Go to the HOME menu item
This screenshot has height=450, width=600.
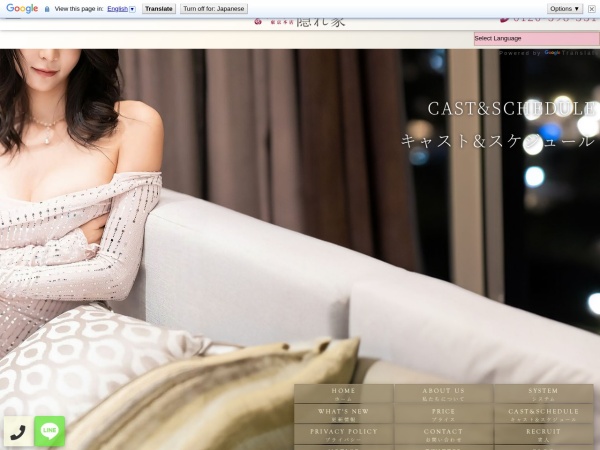[344, 394]
